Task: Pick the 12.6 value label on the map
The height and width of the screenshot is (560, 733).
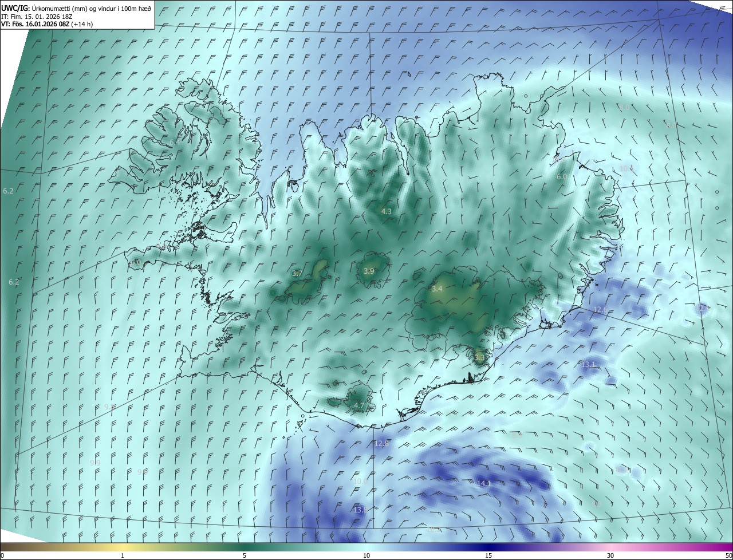Action: [600, 309]
